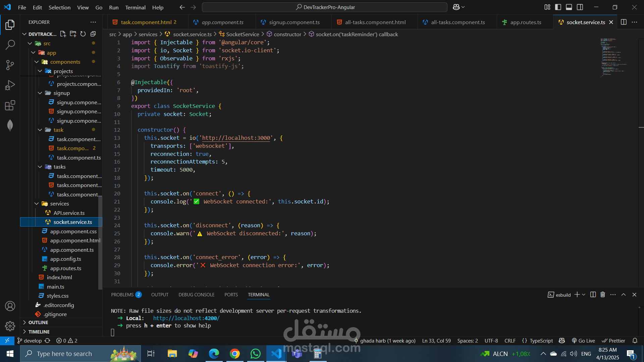
Task: Open the MongoDB leaf icon view
Action: (10, 125)
